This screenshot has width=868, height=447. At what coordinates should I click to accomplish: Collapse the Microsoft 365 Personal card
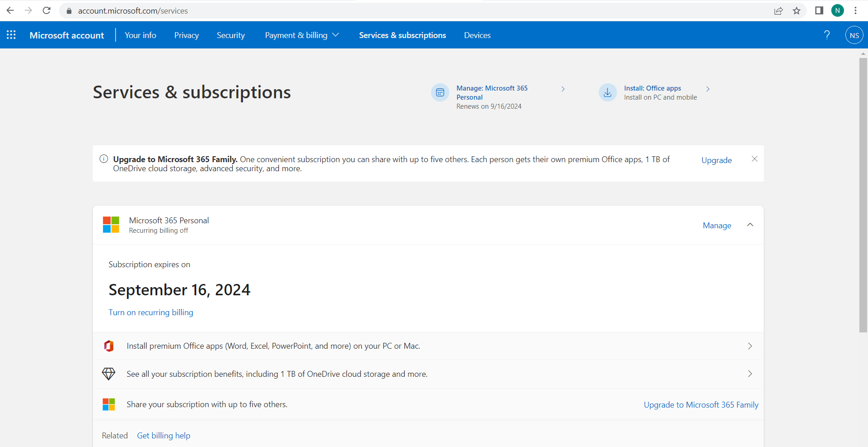point(750,225)
